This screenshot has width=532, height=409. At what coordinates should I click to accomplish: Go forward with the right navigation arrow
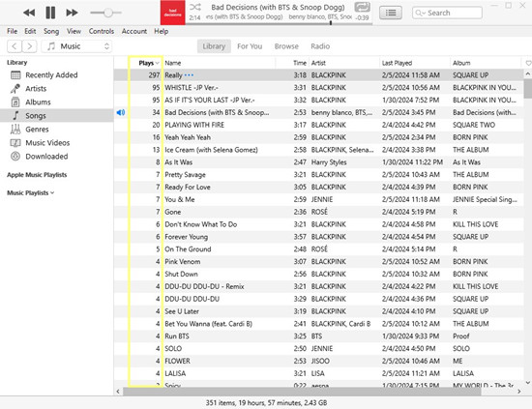click(30, 46)
